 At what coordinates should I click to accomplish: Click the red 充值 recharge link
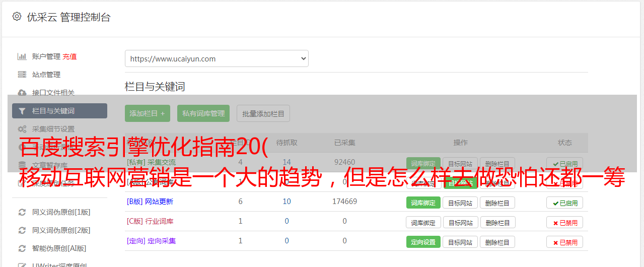coord(69,56)
